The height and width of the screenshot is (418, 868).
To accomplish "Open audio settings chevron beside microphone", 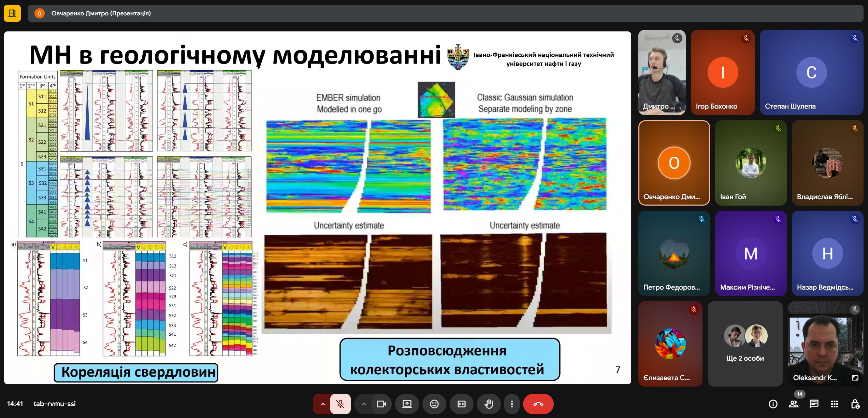I will (323, 404).
